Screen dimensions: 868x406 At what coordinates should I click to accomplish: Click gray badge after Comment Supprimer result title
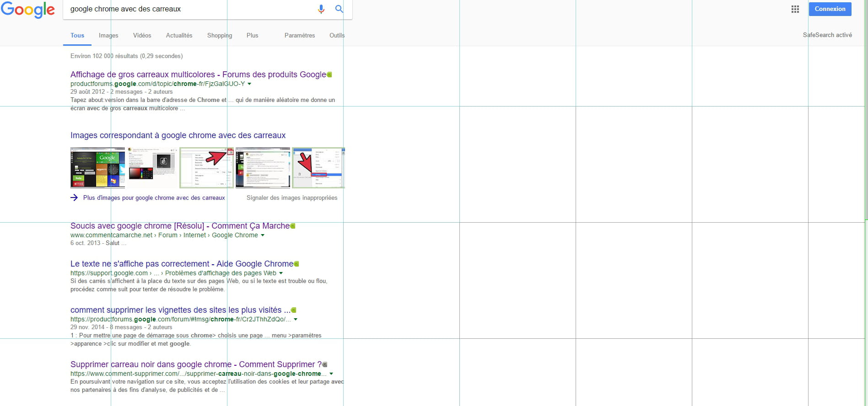point(325,364)
